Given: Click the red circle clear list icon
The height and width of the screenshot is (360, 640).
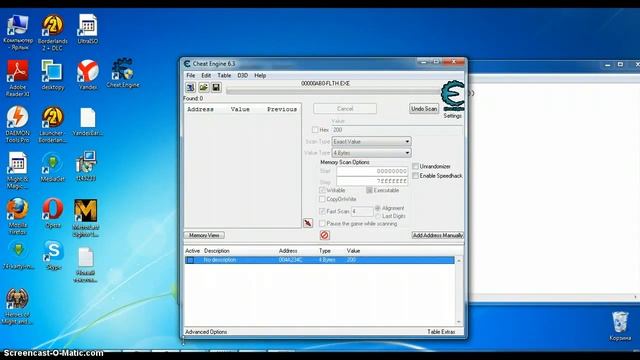Looking at the screenshot, I should pyautogui.click(x=324, y=235).
